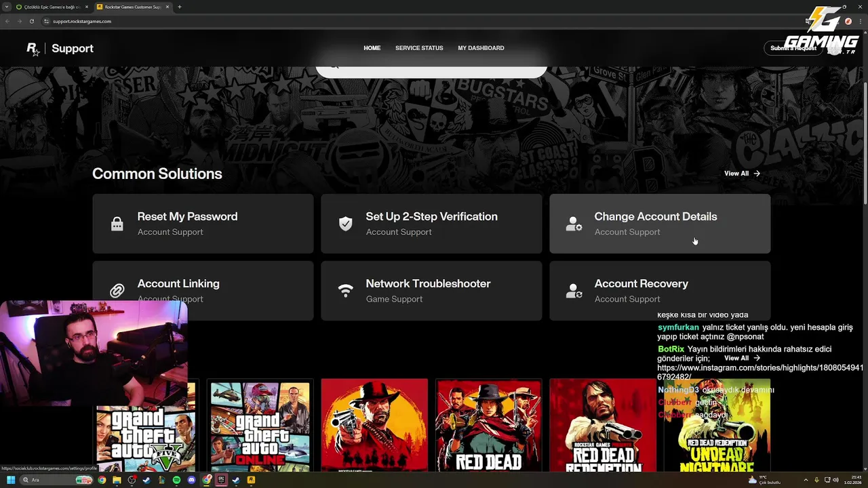Open File Explorer from the taskbar
The width and height of the screenshot is (868, 488).
pos(117,480)
